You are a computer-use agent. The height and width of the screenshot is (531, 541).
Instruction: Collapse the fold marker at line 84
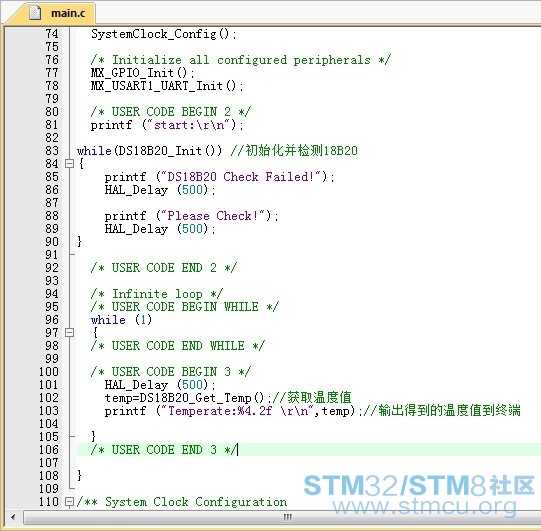[70, 164]
